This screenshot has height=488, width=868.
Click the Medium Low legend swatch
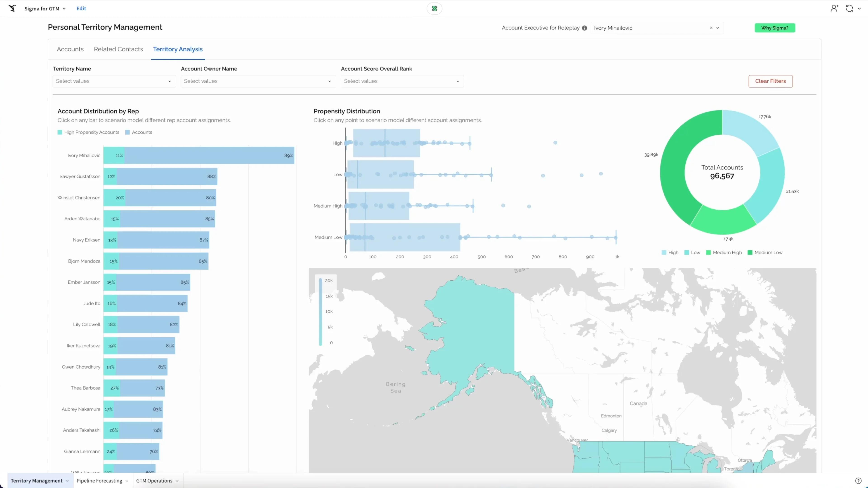tap(750, 253)
